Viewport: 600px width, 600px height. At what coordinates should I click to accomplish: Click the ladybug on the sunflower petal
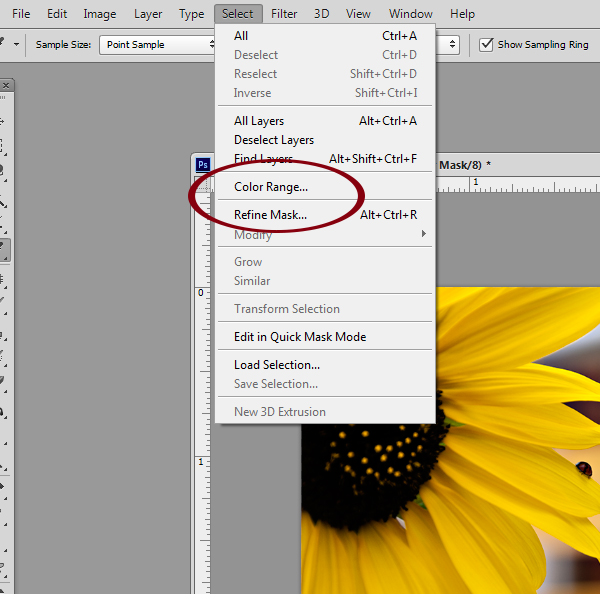pyautogui.click(x=584, y=468)
